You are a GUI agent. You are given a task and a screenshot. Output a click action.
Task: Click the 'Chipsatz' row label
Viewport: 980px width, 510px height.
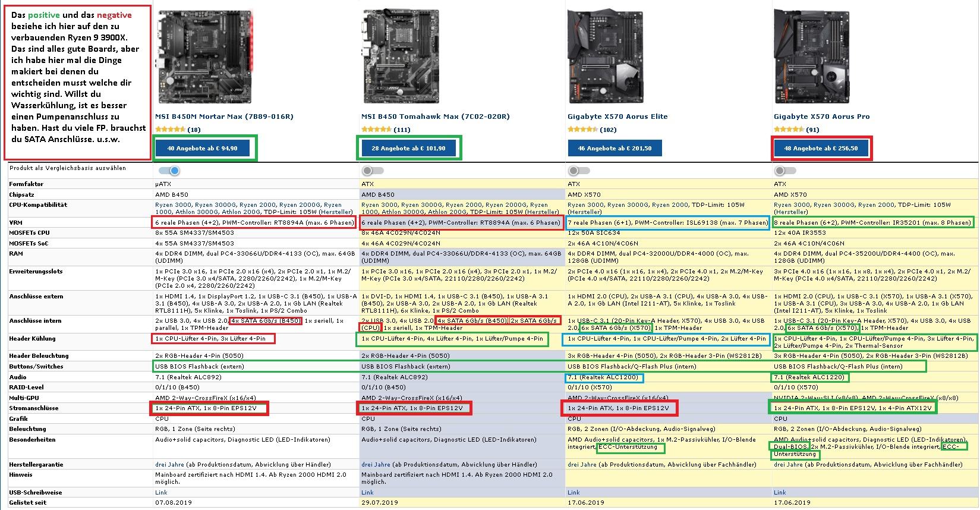(21, 194)
